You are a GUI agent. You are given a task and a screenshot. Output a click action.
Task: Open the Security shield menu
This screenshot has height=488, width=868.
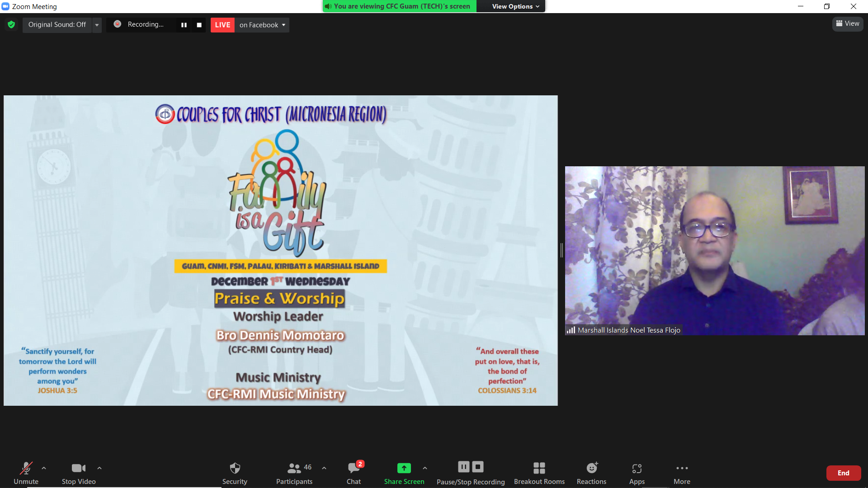click(x=235, y=473)
